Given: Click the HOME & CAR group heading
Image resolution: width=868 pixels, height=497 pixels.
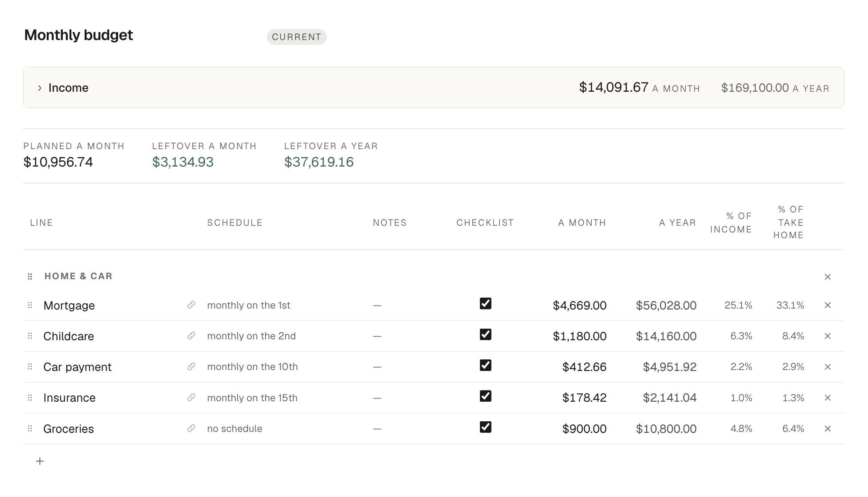Looking at the screenshot, I should tap(78, 276).
